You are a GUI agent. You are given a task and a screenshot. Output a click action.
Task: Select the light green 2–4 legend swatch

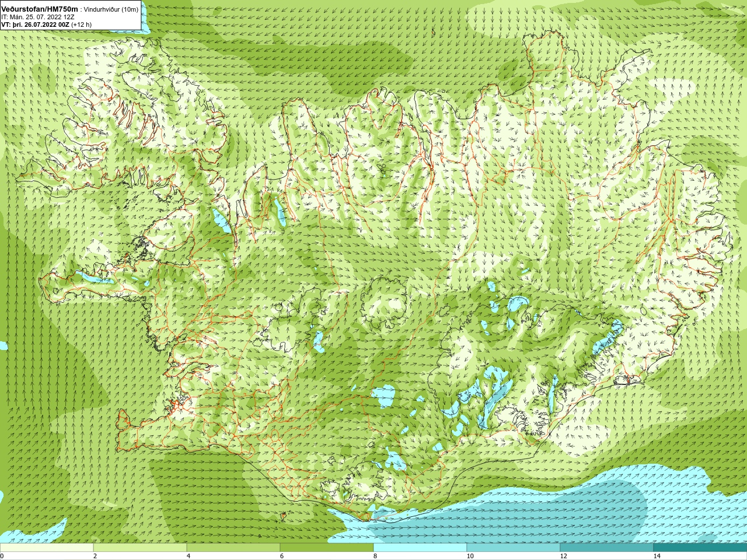point(140,548)
